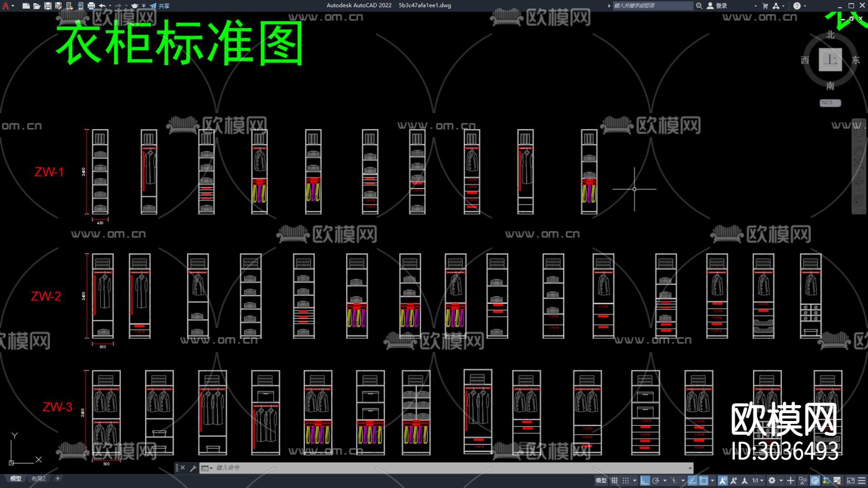Toggle the drawing grid display
Image resolution: width=868 pixels, height=488 pixels.
pos(614,480)
